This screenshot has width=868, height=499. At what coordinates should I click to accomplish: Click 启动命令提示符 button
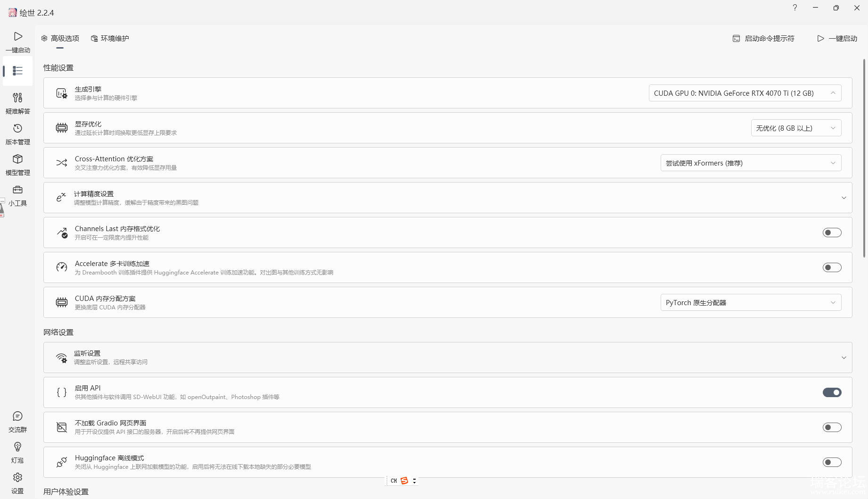(763, 38)
